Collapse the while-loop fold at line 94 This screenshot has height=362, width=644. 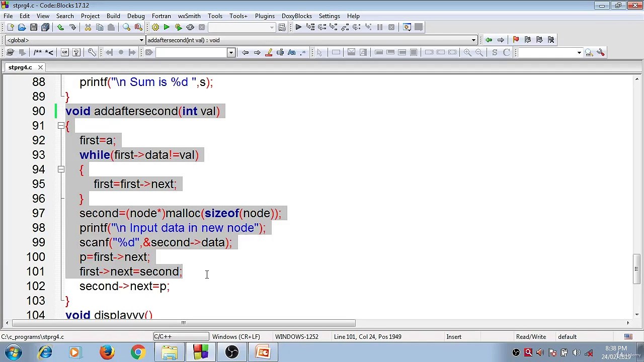pos(61,169)
